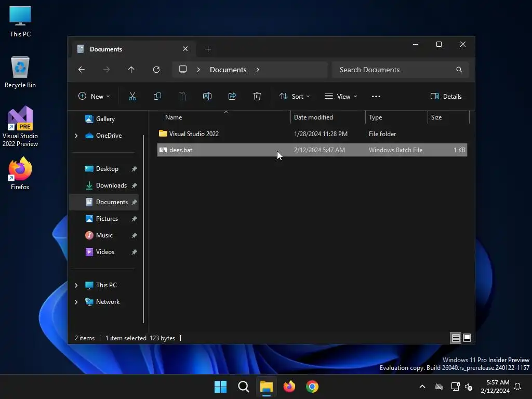Click the OneDrive cloud tray icon
This screenshot has height=399, width=532.
click(438, 387)
